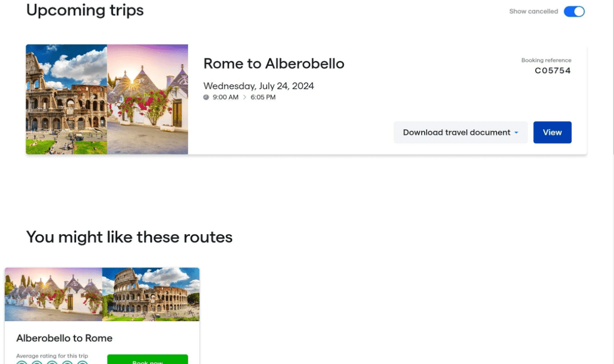This screenshot has height=364, width=614.
Task: Click the Wednesday, July 24, 2024 date
Action: point(258,86)
